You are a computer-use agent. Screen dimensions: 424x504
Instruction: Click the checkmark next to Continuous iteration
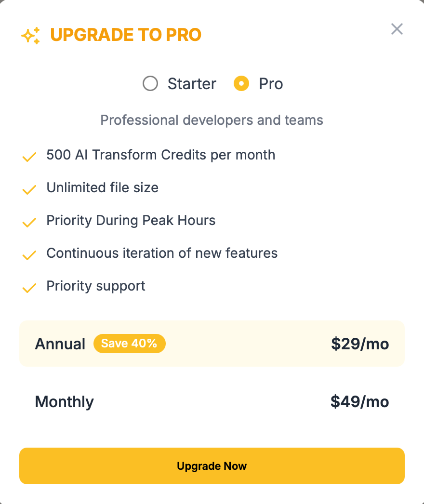pos(29,255)
